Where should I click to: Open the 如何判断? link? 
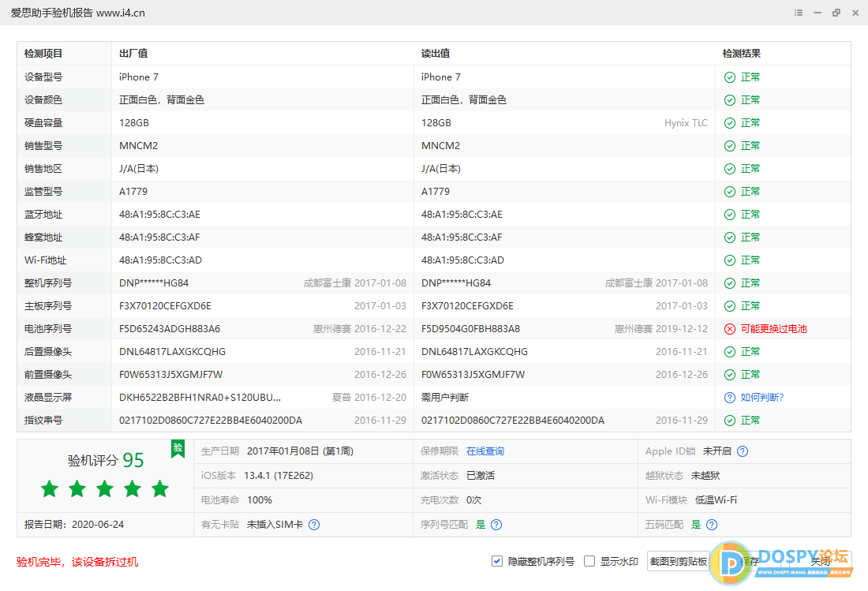click(x=762, y=398)
